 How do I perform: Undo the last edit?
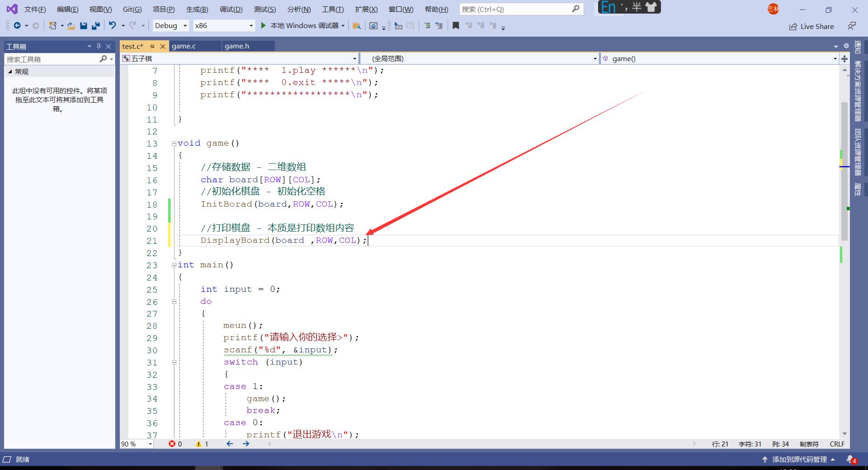click(113, 26)
